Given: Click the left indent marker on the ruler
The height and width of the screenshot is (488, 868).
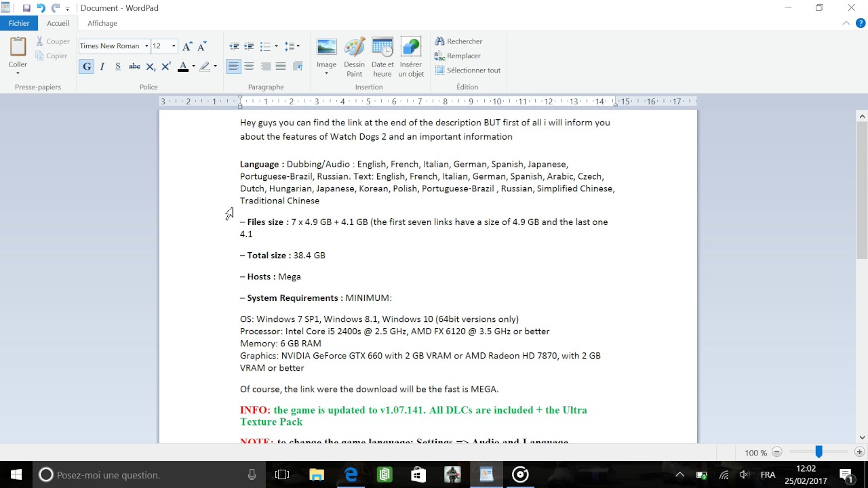Looking at the screenshot, I should [240, 105].
